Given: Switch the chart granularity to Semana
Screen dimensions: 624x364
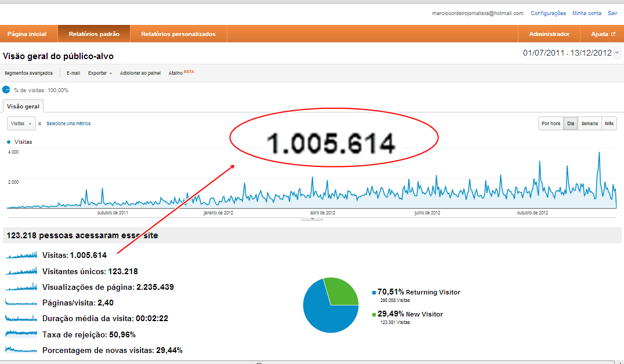Looking at the screenshot, I should coord(589,123).
